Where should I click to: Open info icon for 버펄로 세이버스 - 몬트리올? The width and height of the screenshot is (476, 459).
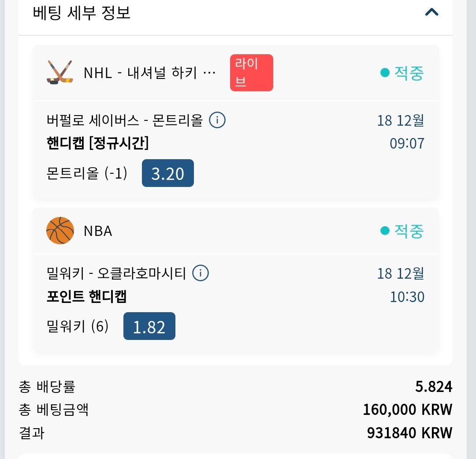(217, 120)
